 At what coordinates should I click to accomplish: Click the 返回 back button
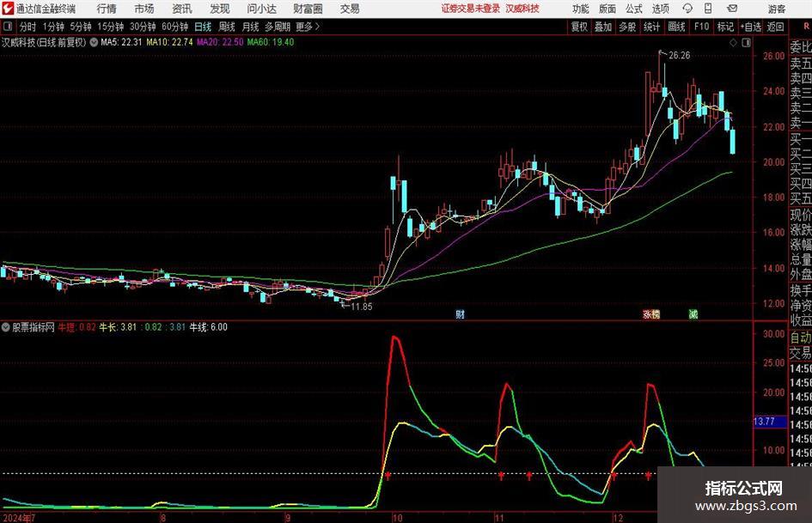pyautogui.click(x=775, y=27)
